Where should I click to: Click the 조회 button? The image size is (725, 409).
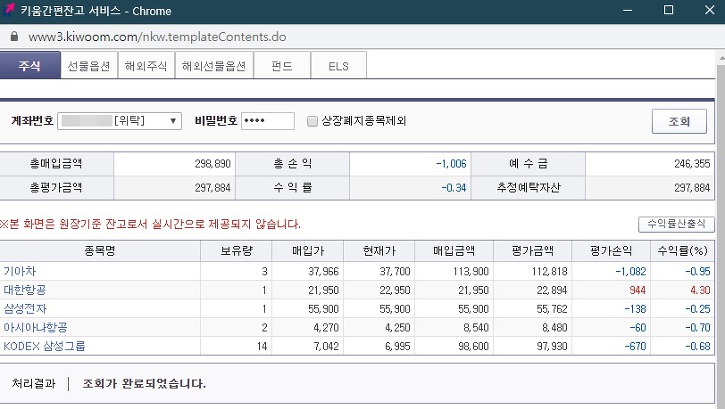[679, 122]
